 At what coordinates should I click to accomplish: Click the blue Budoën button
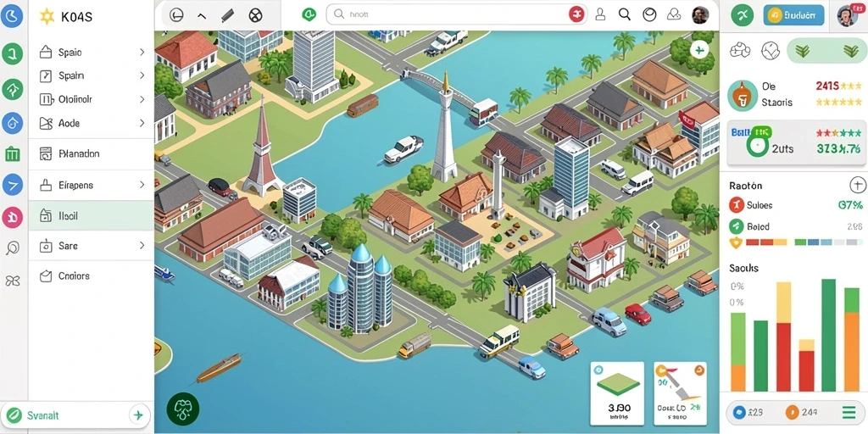tap(793, 16)
